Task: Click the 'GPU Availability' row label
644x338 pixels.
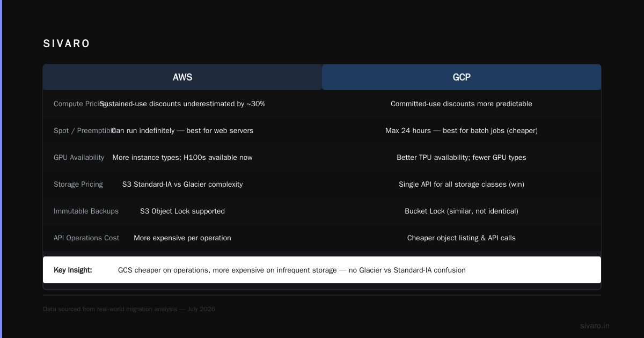Action: pyautogui.click(x=79, y=157)
